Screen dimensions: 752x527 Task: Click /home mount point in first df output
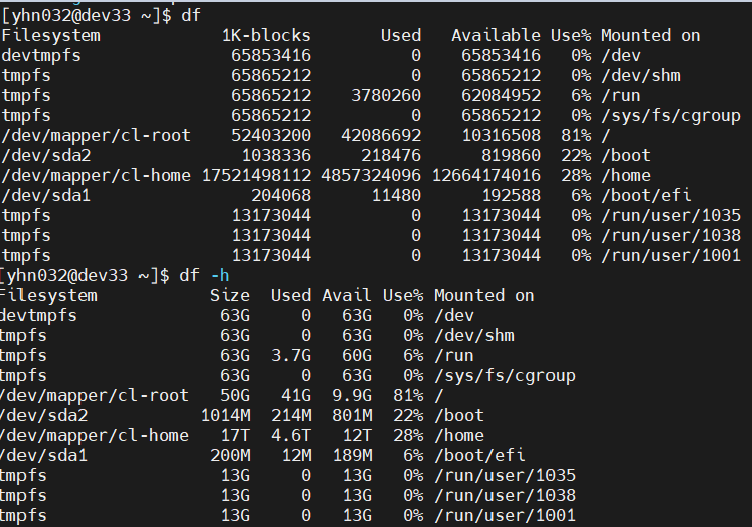[x=626, y=176]
